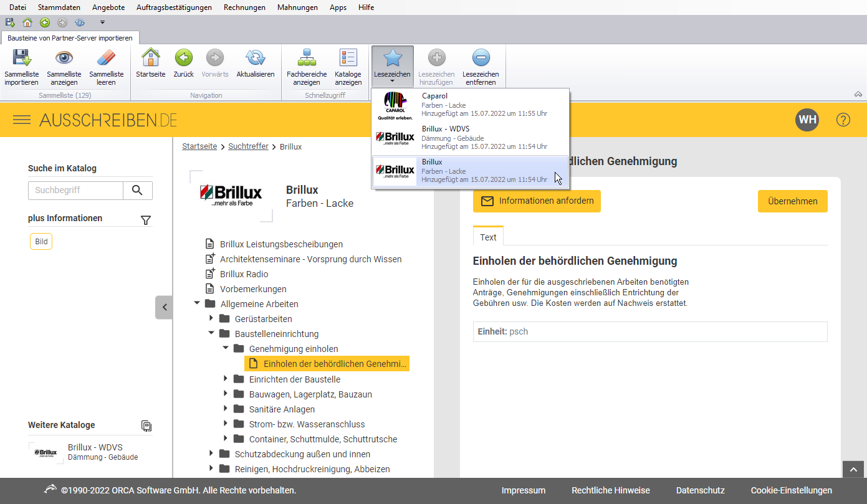This screenshot has width=867, height=504.
Task: Choose Brillux Farben - Lacke bookmark entry
Action: 471,171
